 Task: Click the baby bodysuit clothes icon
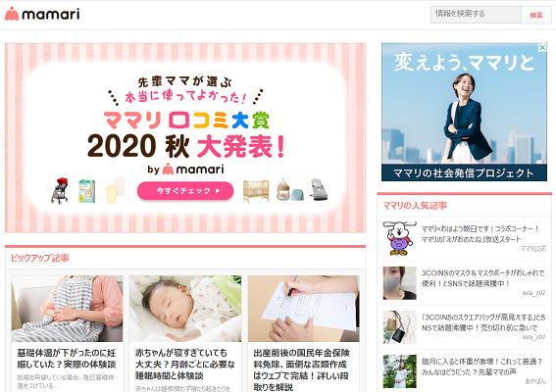point(116,190)
